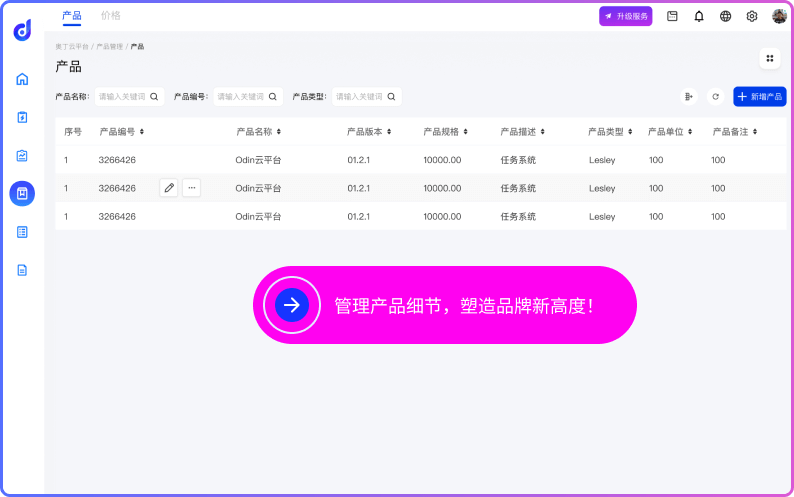Viewport: 794px width, 497px height.
Task: Open the globe language icon
Action: coord(725,16)
